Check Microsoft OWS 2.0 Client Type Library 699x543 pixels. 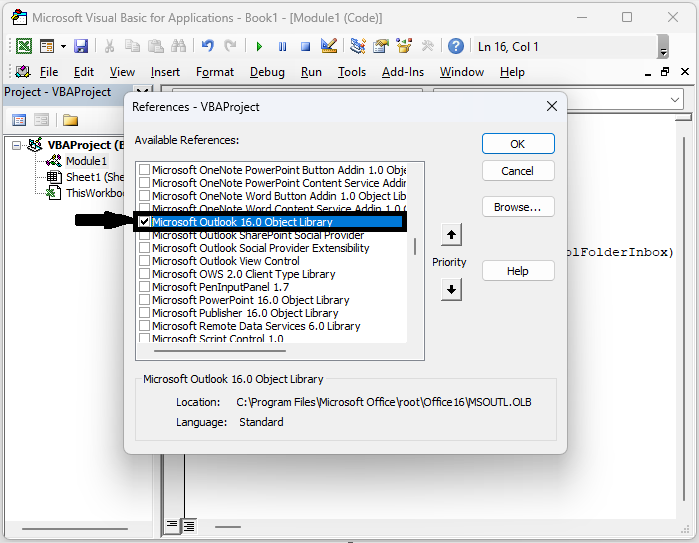[144, 274]
